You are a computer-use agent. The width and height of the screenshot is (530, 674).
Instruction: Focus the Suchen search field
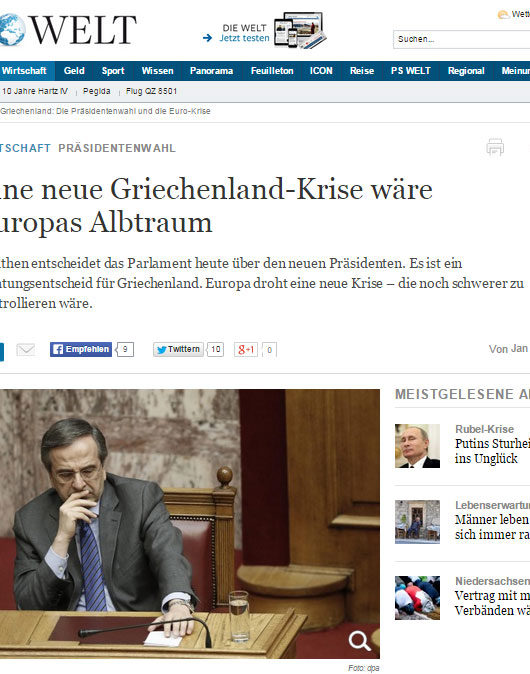[x=461, y=39]
